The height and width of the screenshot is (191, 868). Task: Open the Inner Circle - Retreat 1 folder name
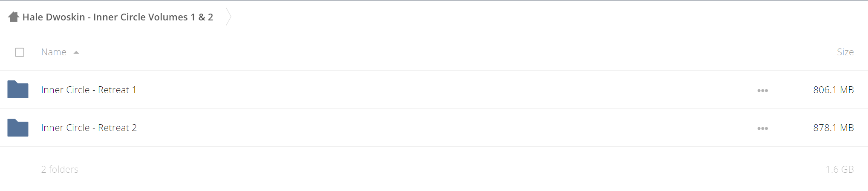(x=89, y=90)
